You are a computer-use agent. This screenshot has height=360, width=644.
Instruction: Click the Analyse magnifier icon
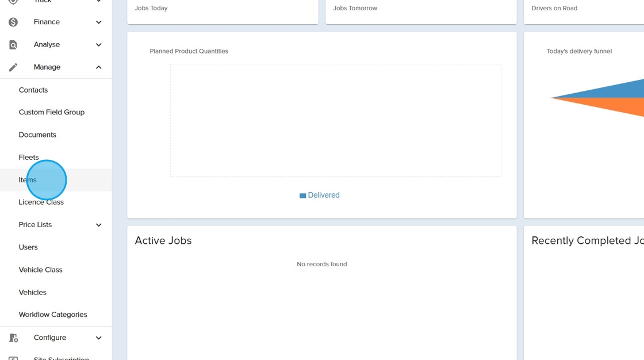[x=13, y=45]
